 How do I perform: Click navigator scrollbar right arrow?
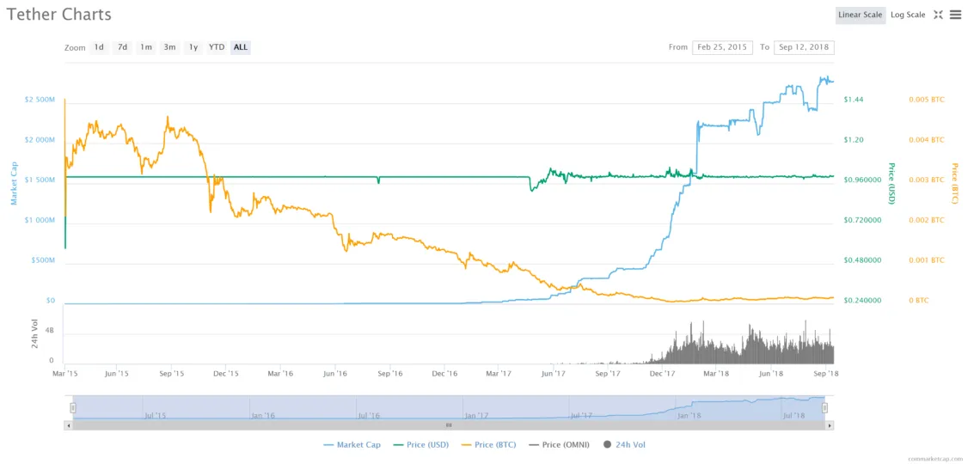coord(830,425)
